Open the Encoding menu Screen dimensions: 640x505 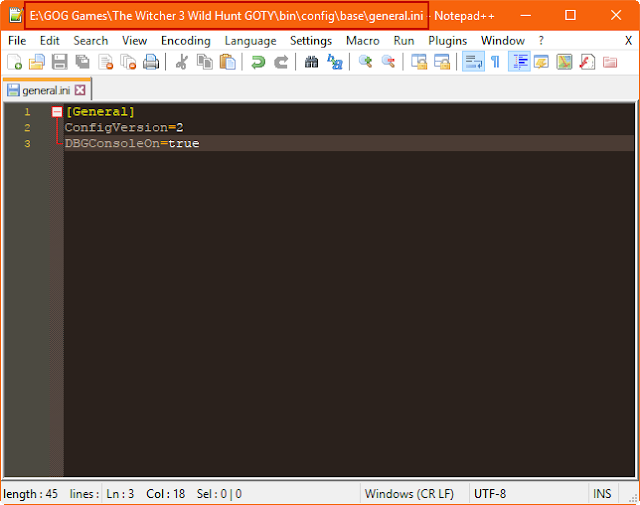(x=186, y=41)
